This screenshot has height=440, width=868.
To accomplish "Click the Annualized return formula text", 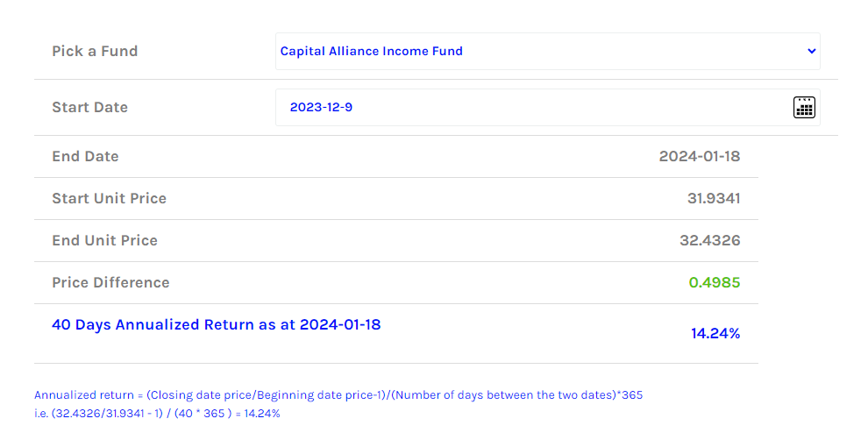I will pos(338,395).
